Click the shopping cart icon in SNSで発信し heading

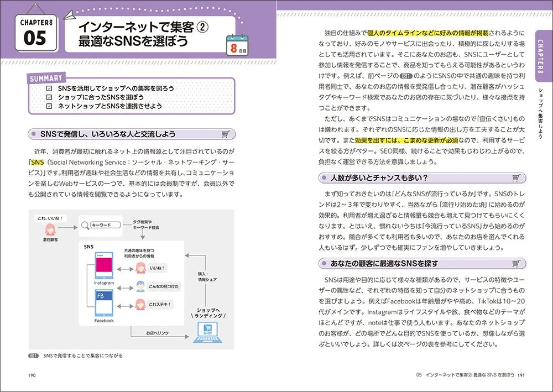tap(226, 134)
